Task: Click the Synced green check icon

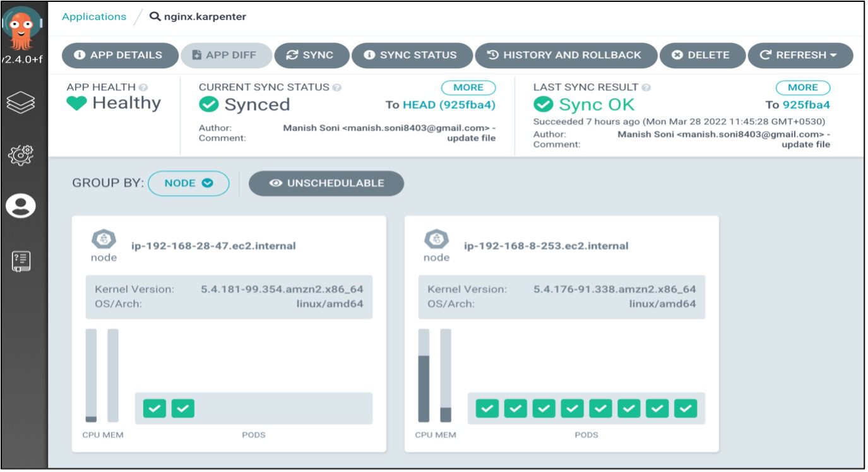Action: click(x=209, y=105)
